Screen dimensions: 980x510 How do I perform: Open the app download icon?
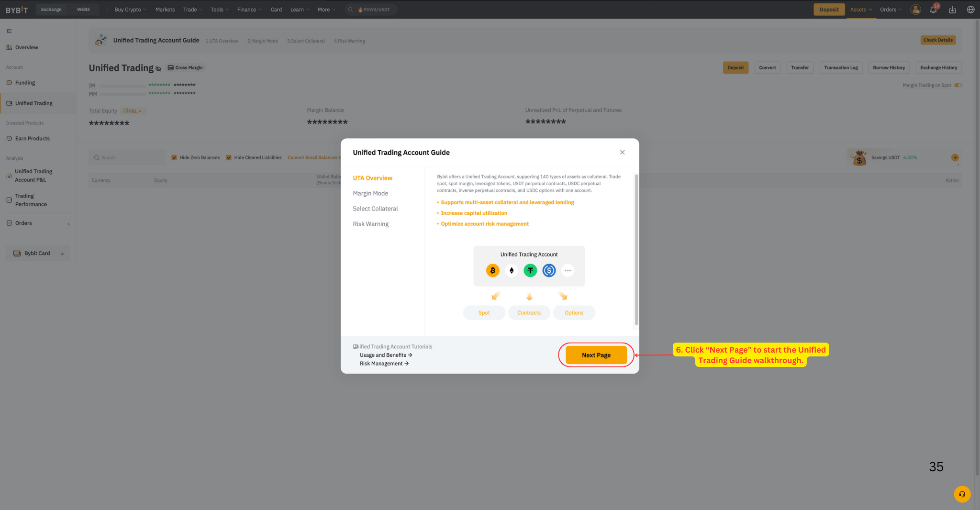952,10
